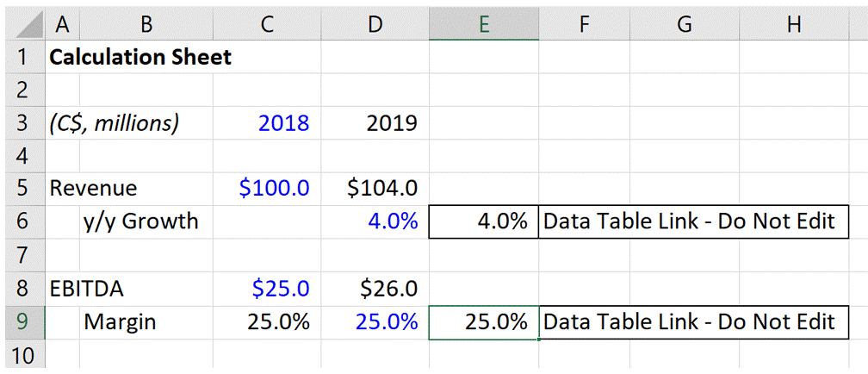Select the bordered 4.0% cell in column E
The width and height of the screenshot is (868, 374).
[484, 221]
